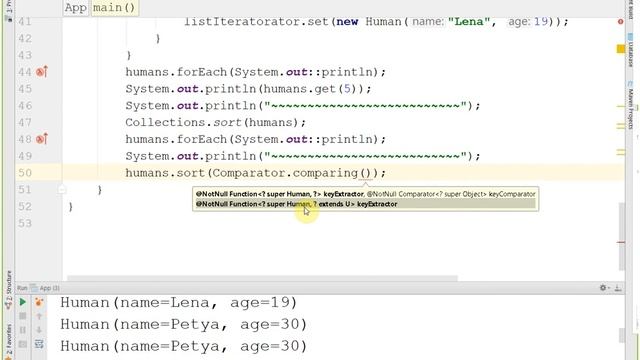
Task: Click the first Human(name=Petya, age=30) output
Action: click(x=184, y=324)
